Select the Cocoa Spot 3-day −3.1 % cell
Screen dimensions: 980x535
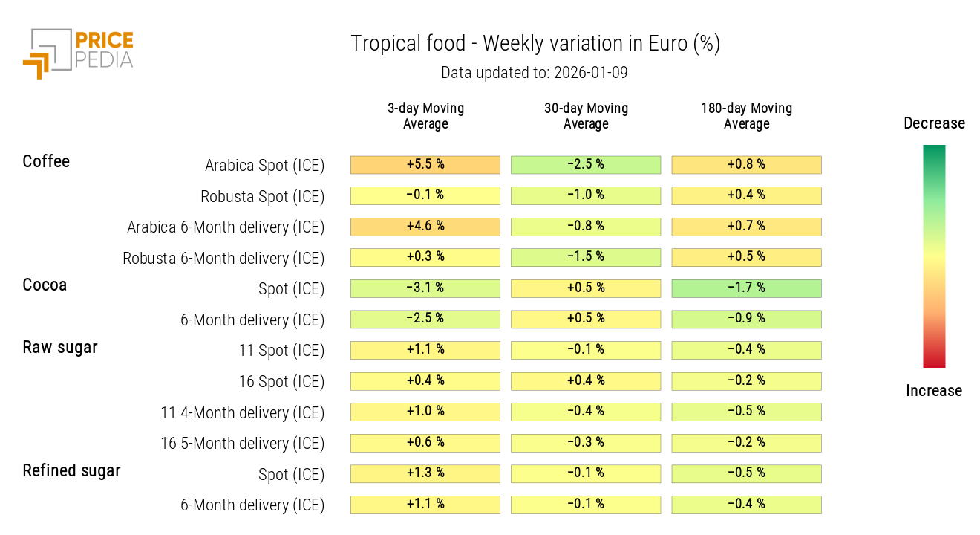pos(425,288)
